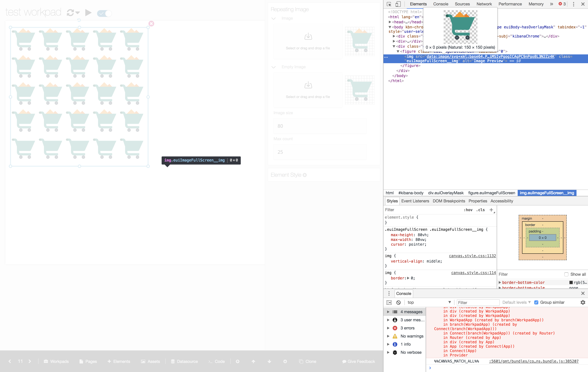Toggle the device toolbar in DevTools

[398, 4]
